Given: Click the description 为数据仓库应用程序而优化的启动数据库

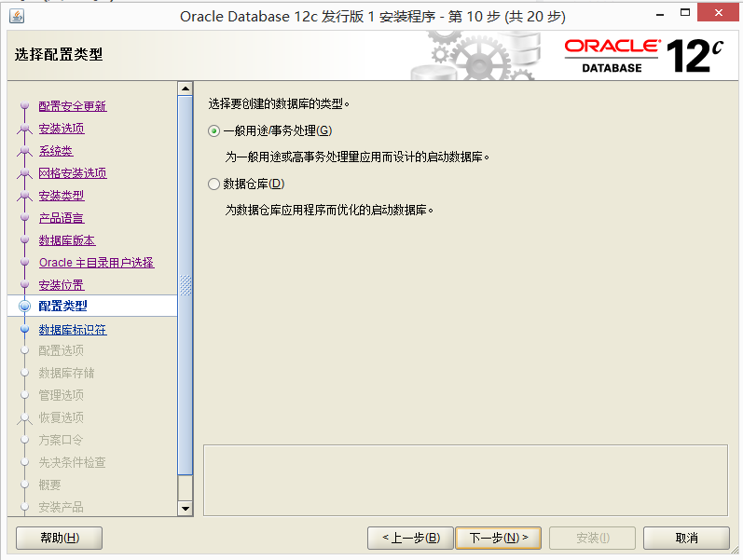Looking at the screenshot, I should [x=329, y=210].
